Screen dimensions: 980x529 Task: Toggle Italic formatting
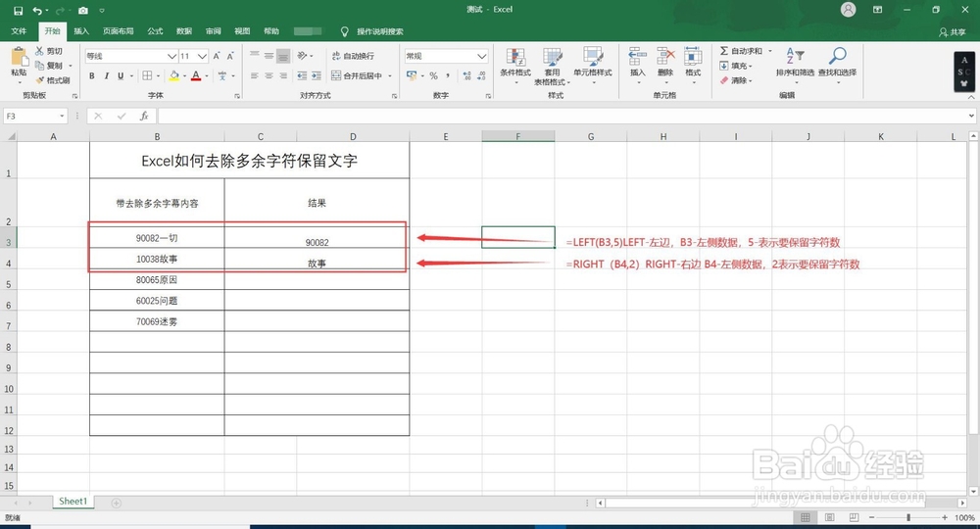106,75
